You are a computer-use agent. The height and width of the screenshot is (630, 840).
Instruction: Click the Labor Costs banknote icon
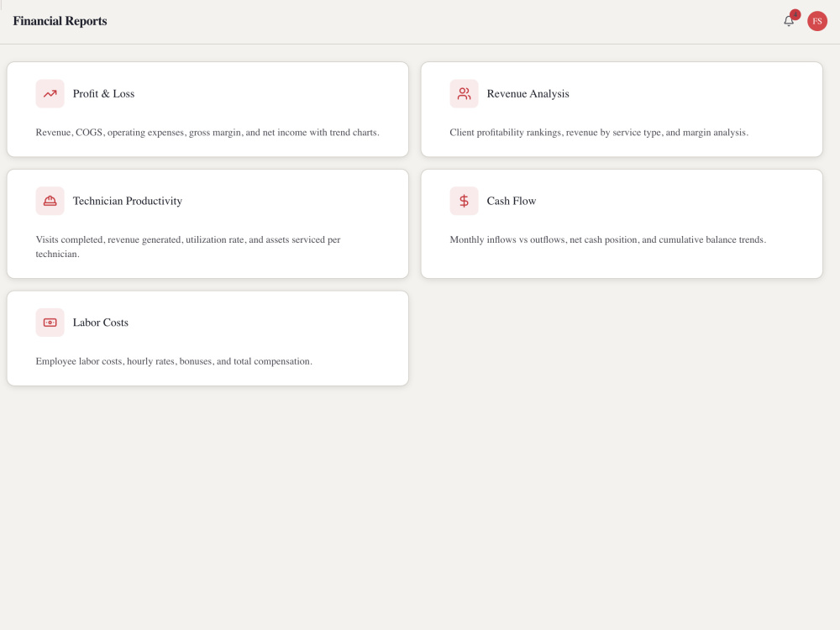(50, 323)
